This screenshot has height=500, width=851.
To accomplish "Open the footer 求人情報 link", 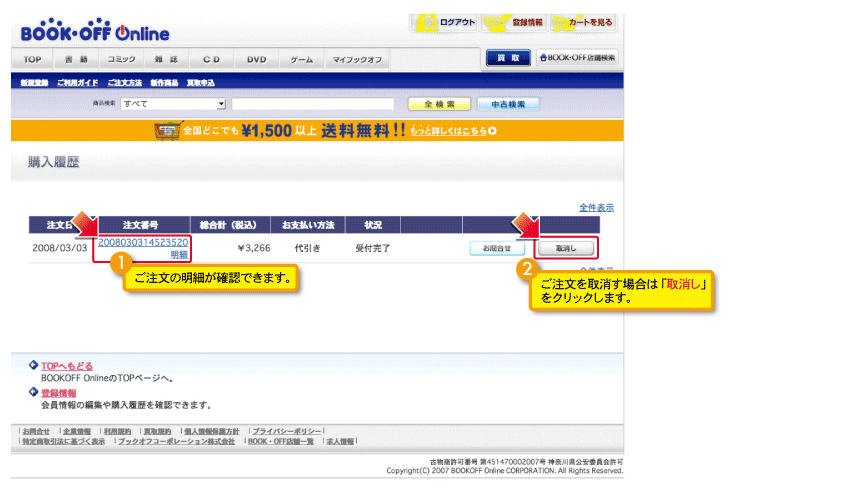I will tap(340, 441).
